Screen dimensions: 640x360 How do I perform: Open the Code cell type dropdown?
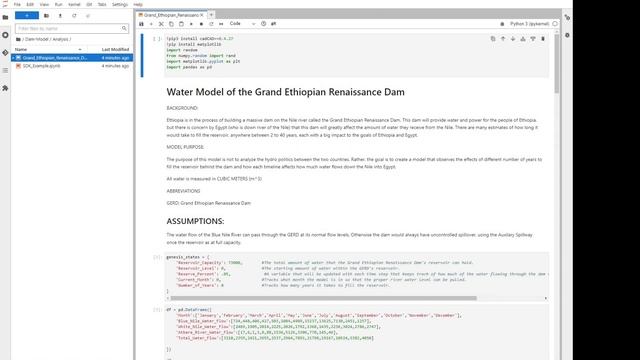[242, 24]
